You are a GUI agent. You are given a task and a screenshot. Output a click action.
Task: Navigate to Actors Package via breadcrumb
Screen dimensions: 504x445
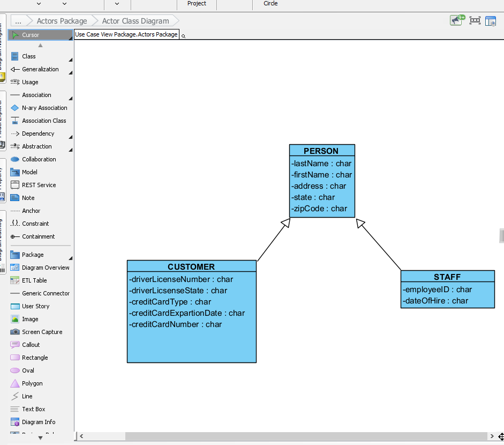pyautogui.click(x=62, y=21)
